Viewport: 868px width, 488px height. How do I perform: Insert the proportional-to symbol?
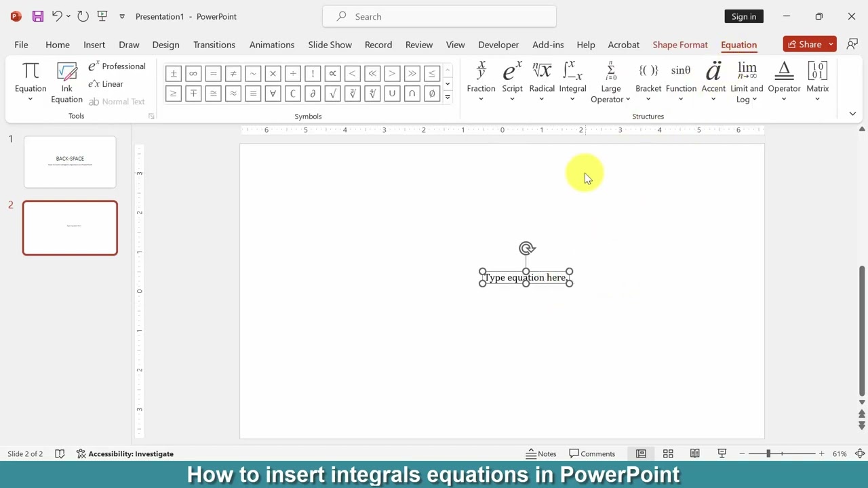coord(332,73)
